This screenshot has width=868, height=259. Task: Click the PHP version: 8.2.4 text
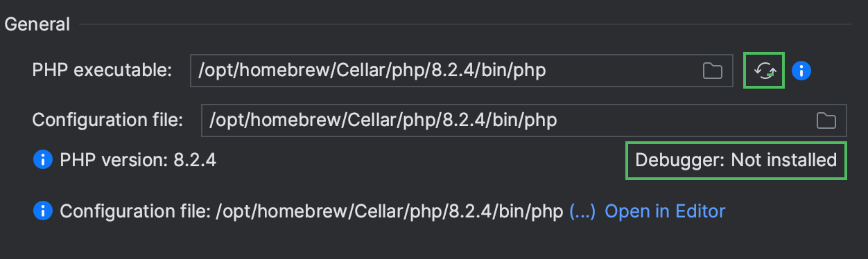(x=138, y=161)
